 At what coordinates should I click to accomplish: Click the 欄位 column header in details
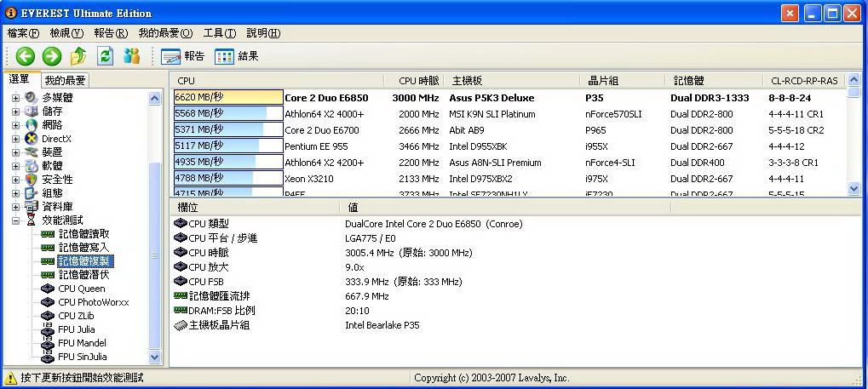pos(255,208)
